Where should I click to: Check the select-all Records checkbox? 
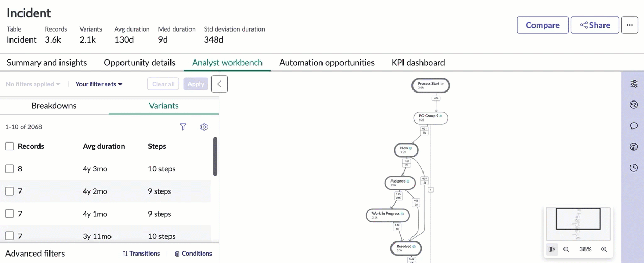click(x=9, y=146)
